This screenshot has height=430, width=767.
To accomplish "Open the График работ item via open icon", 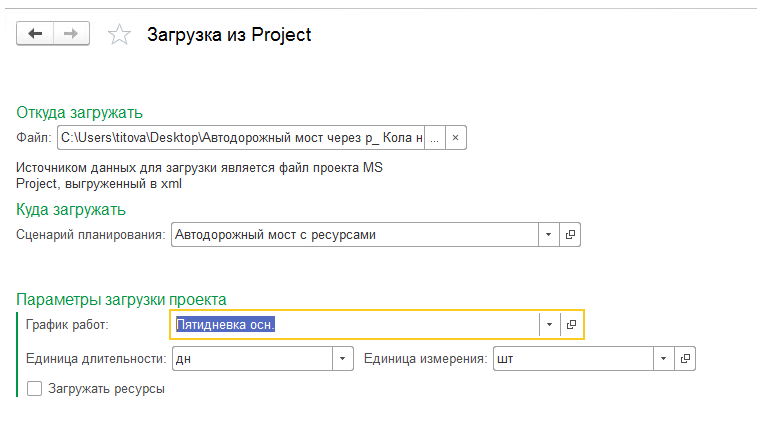I will click(x=571, y=324).
